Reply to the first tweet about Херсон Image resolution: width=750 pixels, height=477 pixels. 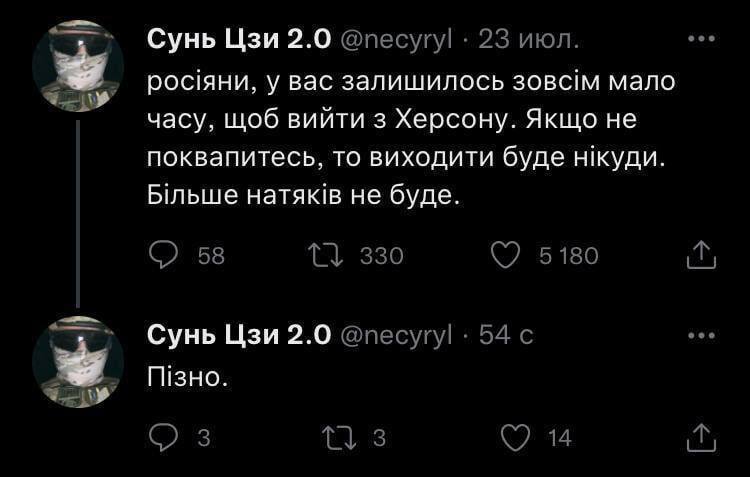tap(163, 256)
